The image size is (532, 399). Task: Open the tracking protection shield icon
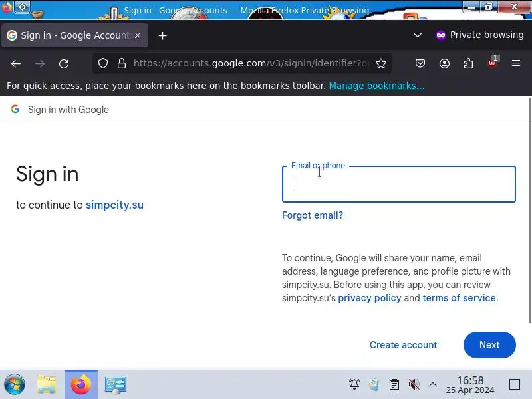tap(103, 63)
